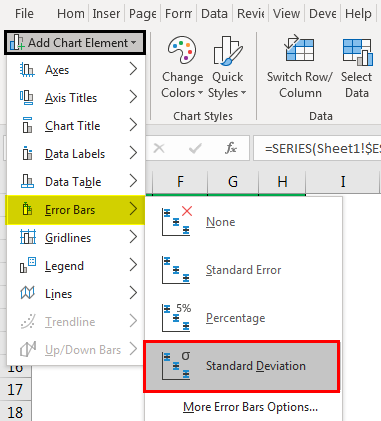Expand the Chart Title submenu arrow

click(133, 125)
